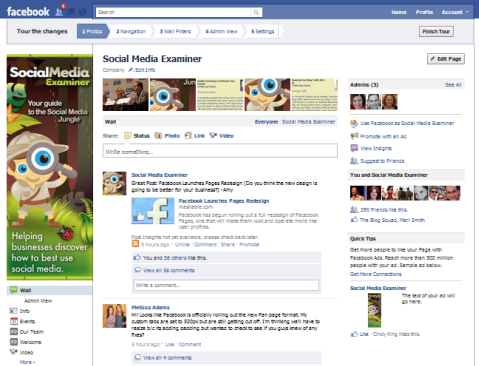Click the sample ad thumbnail image
Image resolution: width=479 pixels, height=366 pixels.
pos(374,310)
